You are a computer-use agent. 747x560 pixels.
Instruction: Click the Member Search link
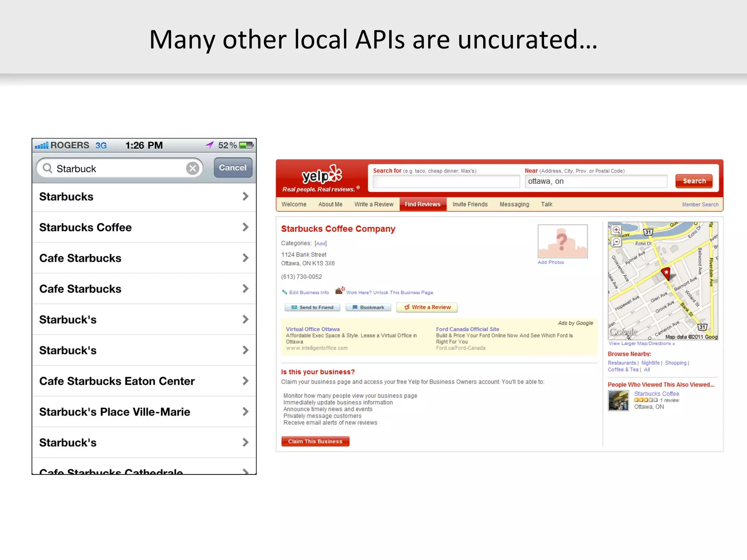point(700,205)
